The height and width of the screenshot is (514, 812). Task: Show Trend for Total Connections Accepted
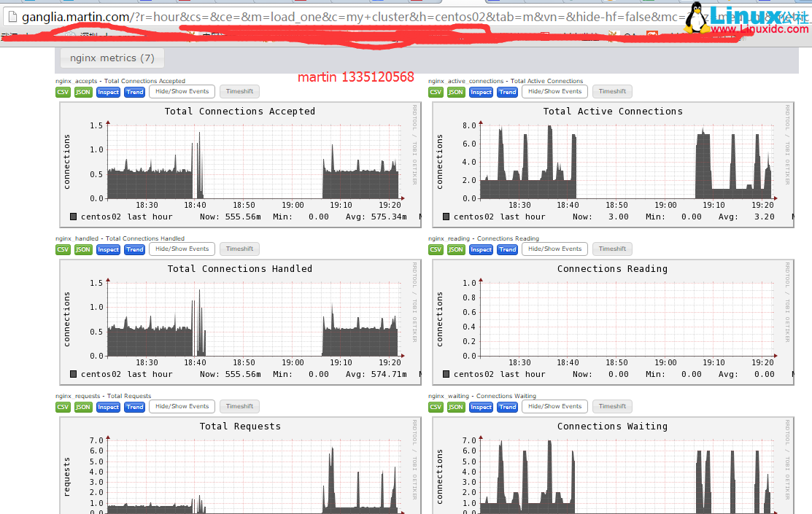point(135,92)
